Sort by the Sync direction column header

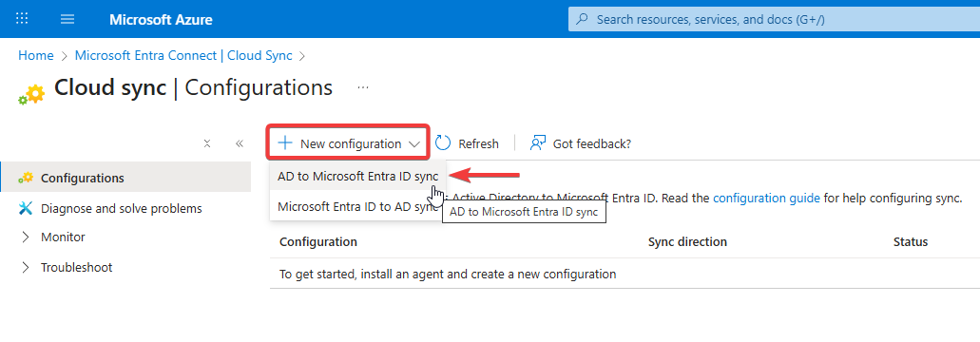(x=687, y=241)
